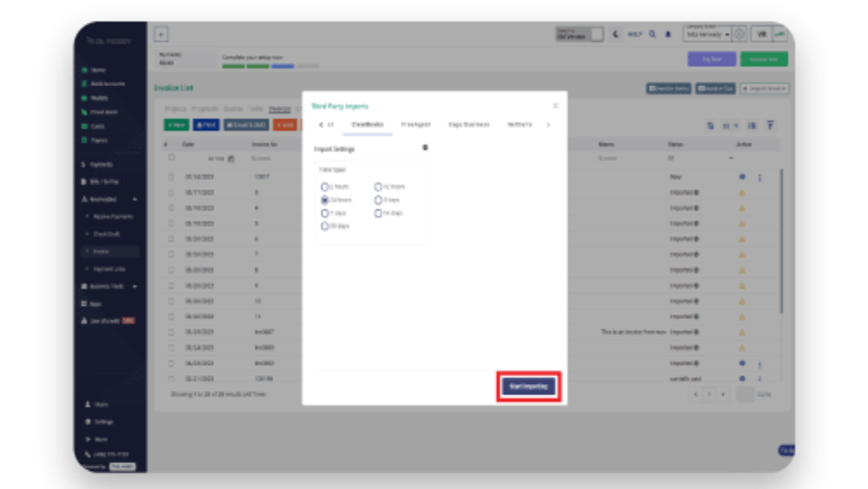This screenshot has width=868, height=489.
Task: Go to the next results page
Action: 723,394
